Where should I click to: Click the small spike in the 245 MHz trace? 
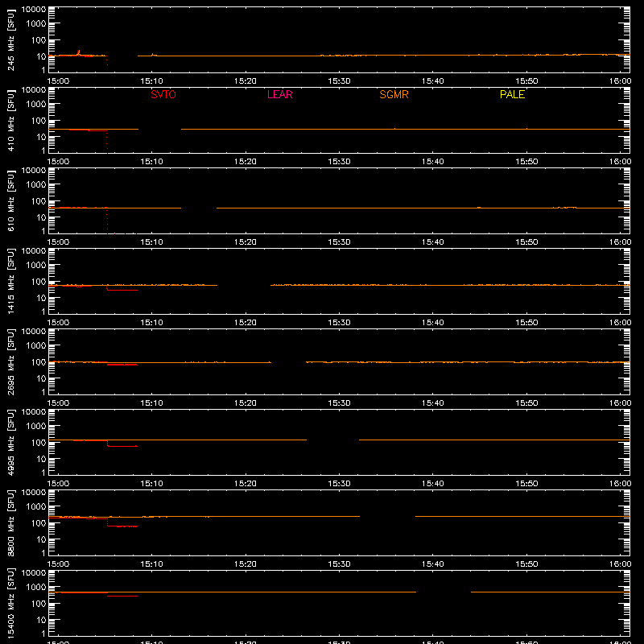[78, 52]
